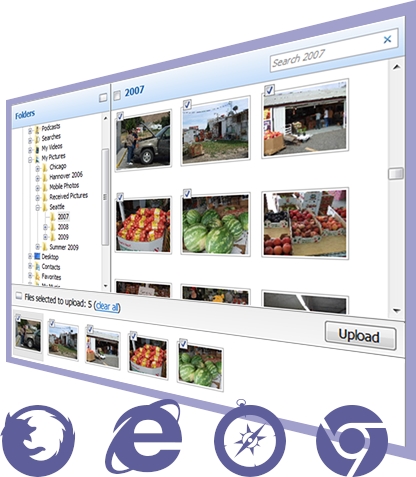The width and height of the screenshot is (416, 477).
Task: Click the clear all link
Action: click(x=107, y=306)
